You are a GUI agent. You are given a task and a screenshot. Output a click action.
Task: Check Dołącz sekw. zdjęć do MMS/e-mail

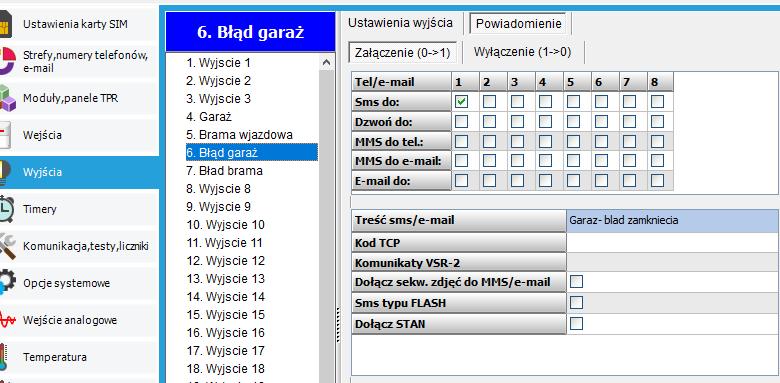pos(577,282)
